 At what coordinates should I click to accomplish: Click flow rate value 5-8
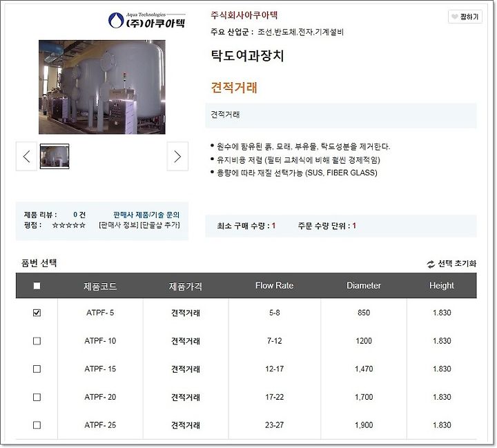pos(275,313)
